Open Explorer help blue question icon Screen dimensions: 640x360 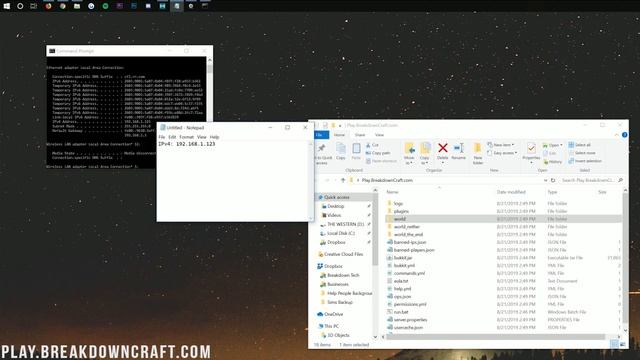(x=624, y=135)
